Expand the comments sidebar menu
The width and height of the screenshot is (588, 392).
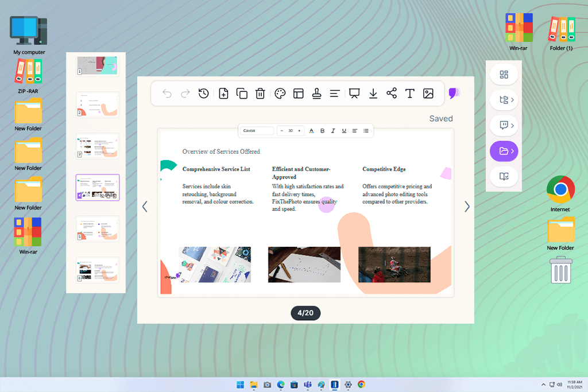[x=504, y=126]
